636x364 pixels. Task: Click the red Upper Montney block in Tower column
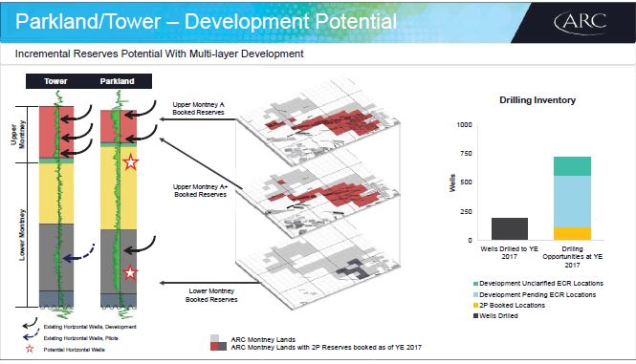[x=56, y=132]
